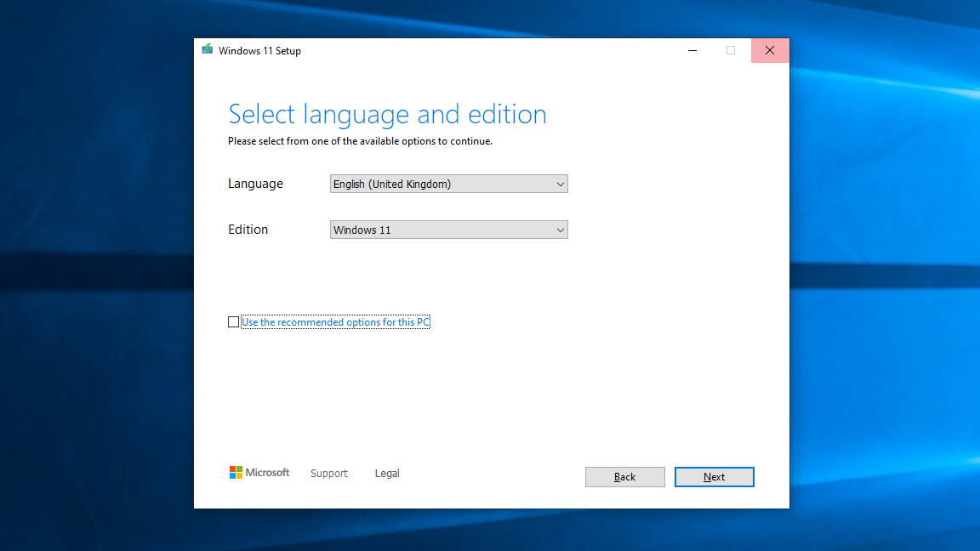
Task: Click the grayed-out maximize button
Action: [731, 50]
